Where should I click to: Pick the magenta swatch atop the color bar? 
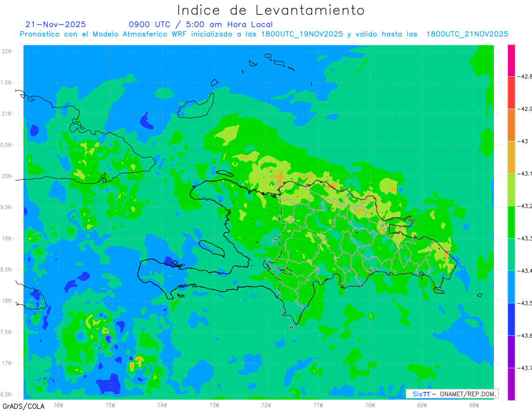click(511, 60)
